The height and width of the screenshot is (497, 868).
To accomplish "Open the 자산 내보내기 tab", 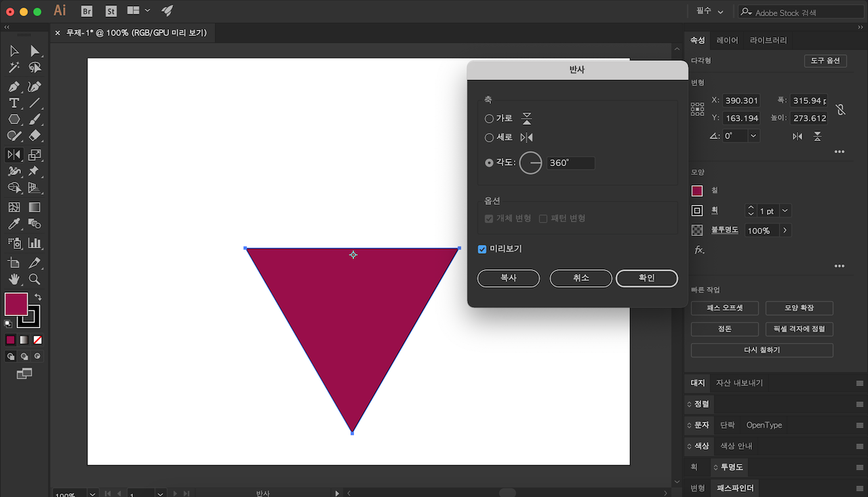I will pos(740,383).
